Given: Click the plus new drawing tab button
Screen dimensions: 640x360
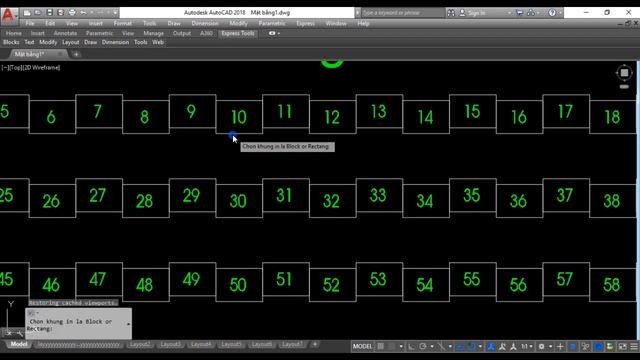Looking at the screenshot, I should [76, 54].
